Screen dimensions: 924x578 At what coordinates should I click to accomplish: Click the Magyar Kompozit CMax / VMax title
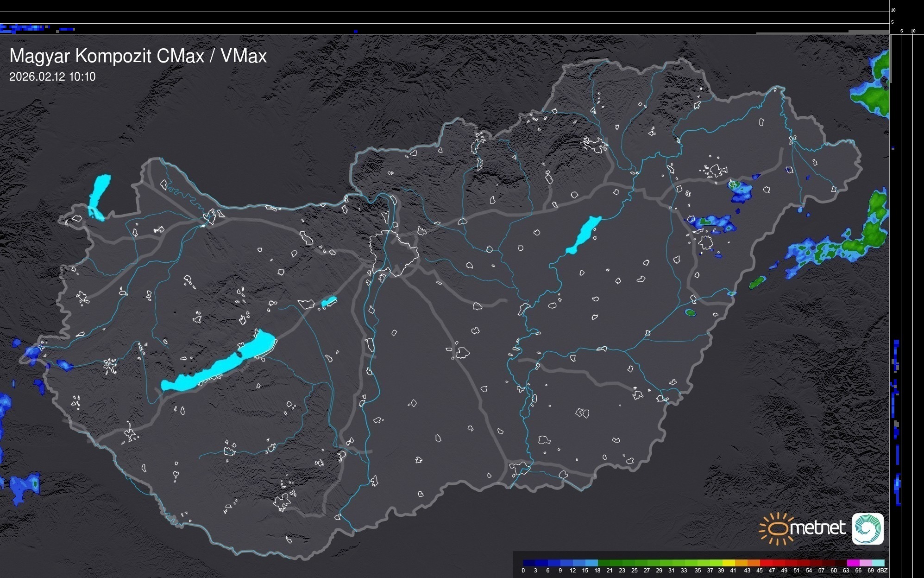(138, 56)
